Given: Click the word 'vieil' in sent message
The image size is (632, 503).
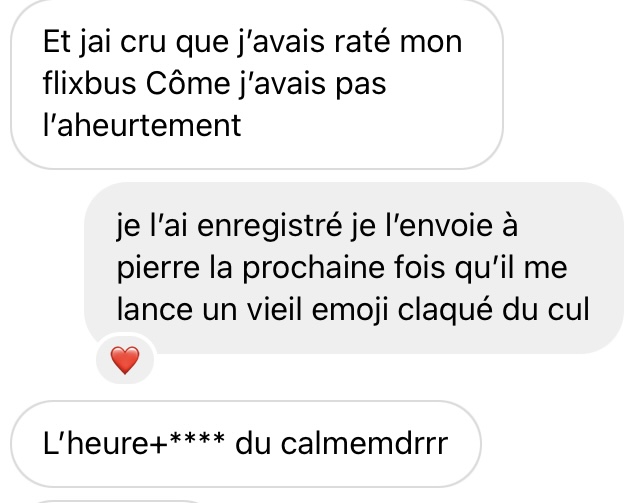Looking at the screenshot, I should pyautogui.click(x=274, y=310).
